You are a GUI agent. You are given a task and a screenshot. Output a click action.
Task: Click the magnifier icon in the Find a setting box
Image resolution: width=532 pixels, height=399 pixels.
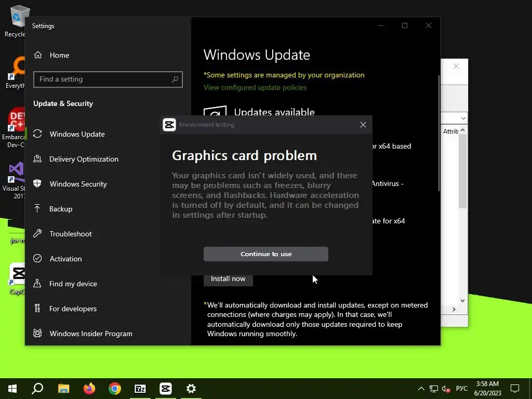click(x=175, y=79)
